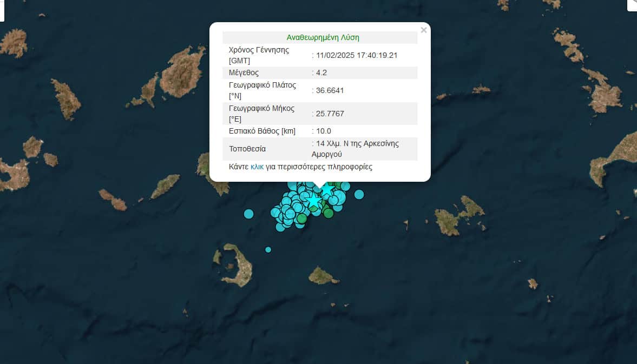Select the lower-left cyan star epicenter marker
637x364 pixels.
coord(314,201)
